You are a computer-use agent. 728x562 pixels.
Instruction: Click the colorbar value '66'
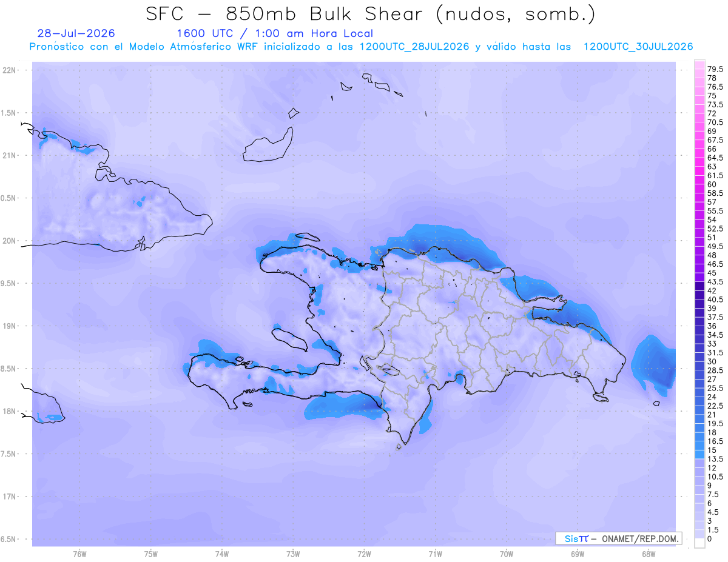pyautogui.click(x=712, y=149)
